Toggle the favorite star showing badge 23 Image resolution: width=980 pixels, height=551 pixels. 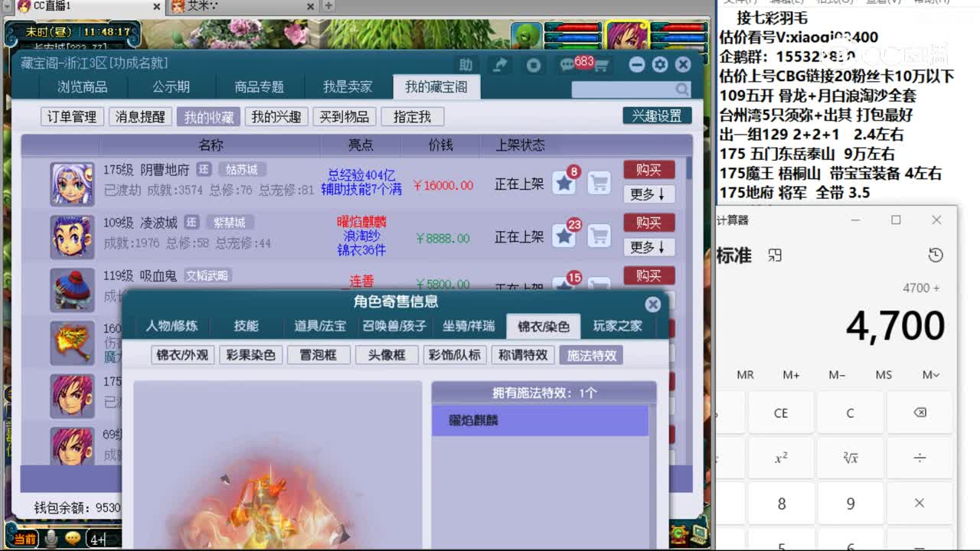(x=563, y=236)
